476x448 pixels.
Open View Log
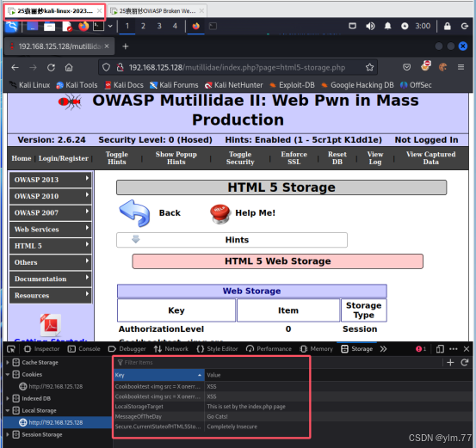click(x=375, y=158)
